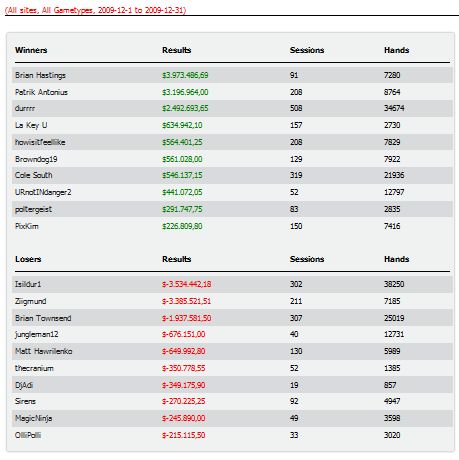Click the red date range filter text
459x460 pixels.
click(x=95, y=10)
